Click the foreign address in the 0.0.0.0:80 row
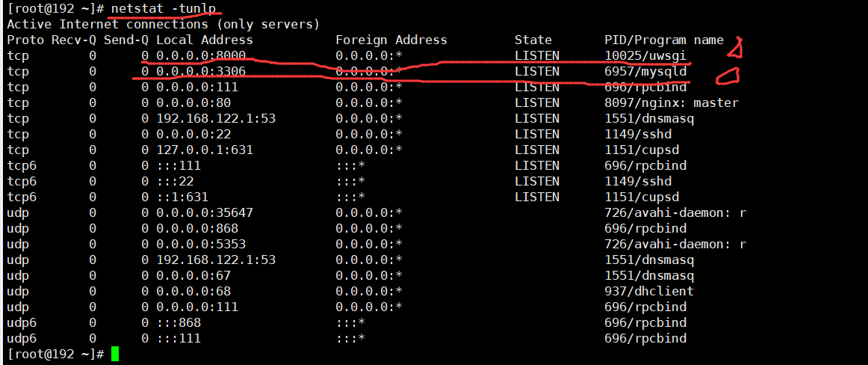Viewport: 868px width, 365px height. pos(369,103)
